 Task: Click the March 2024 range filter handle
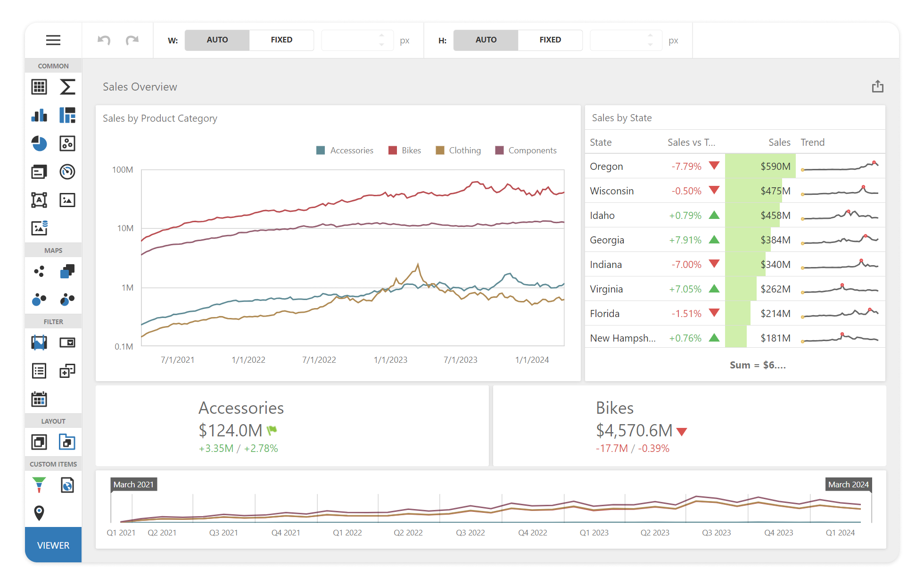pos(848,485)
